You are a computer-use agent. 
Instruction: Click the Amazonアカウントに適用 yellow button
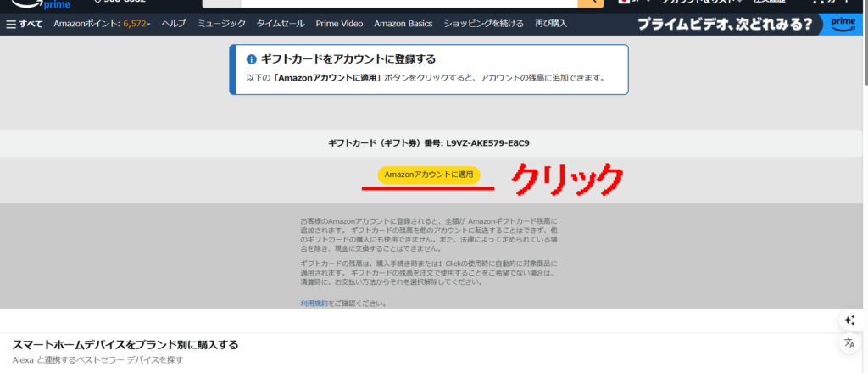(429, 175)
